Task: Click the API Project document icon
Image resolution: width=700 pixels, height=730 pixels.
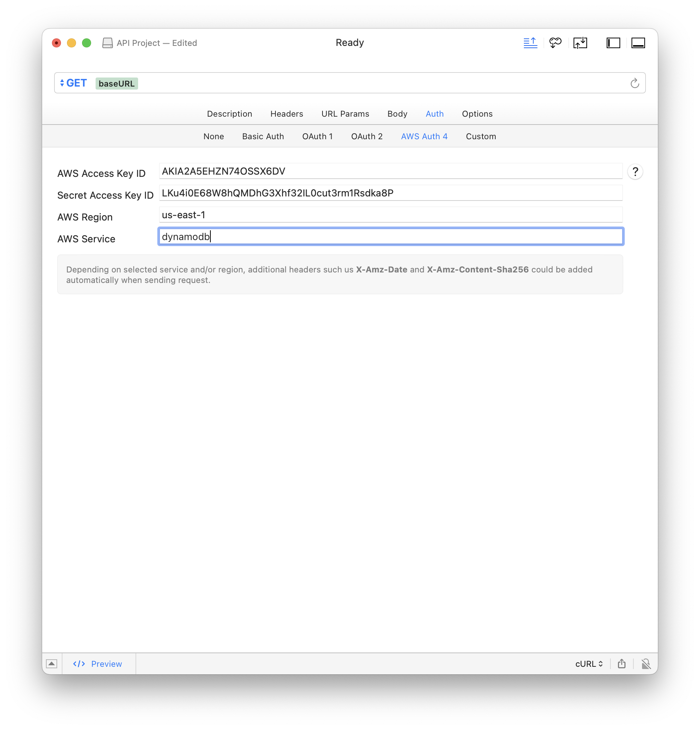Action: click(x=107, y=43)
